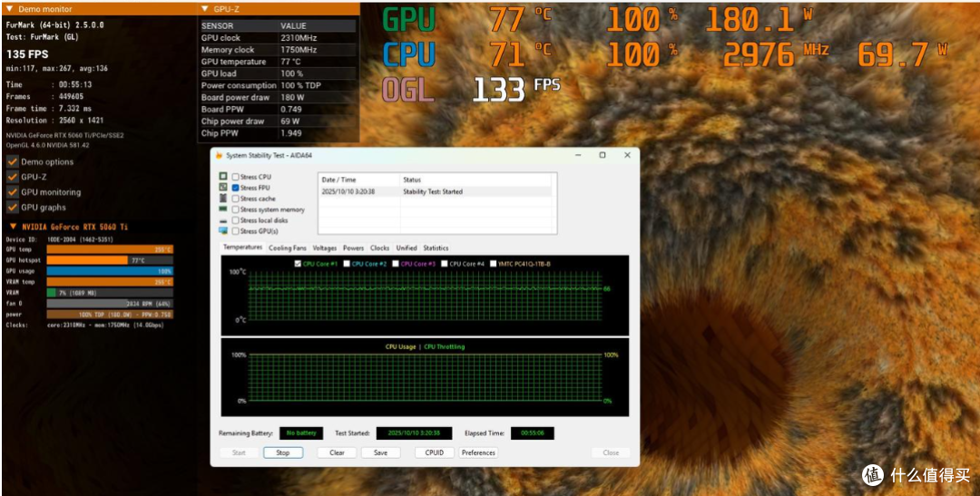Click the blue GPU usage bar
The height and width of the screenshot is (496, 980).
click(110, 271)
